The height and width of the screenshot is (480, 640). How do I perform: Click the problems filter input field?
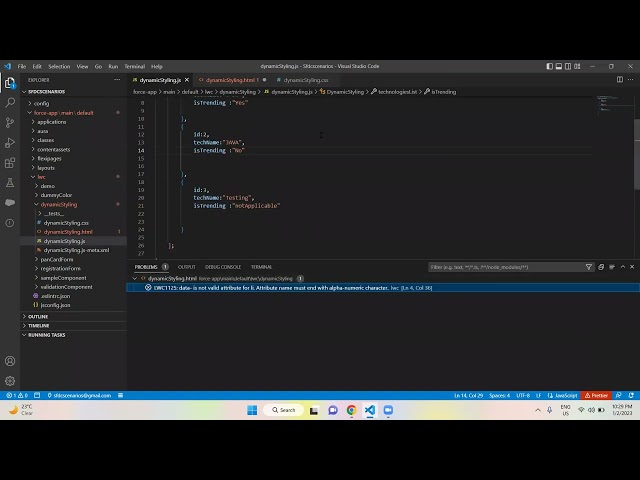point(506,267)
